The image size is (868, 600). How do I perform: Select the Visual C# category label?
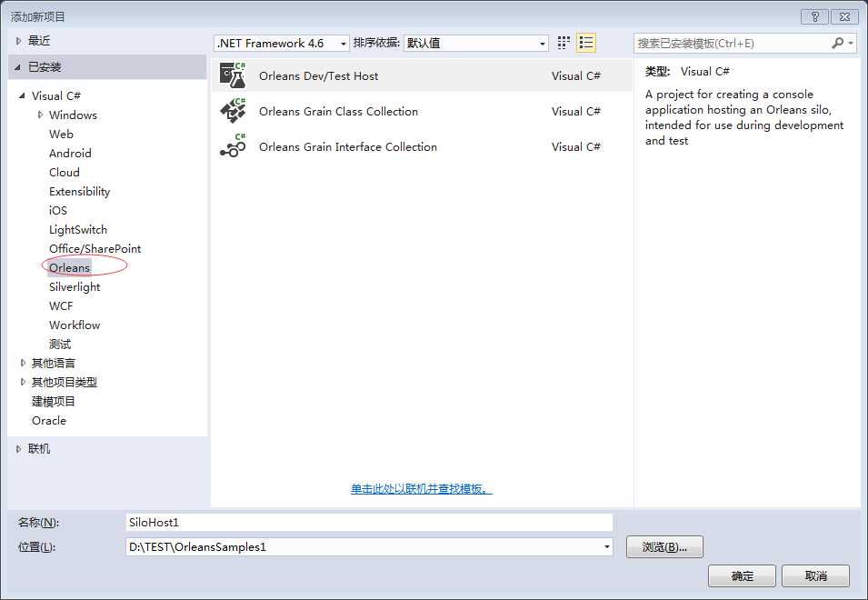56,95
